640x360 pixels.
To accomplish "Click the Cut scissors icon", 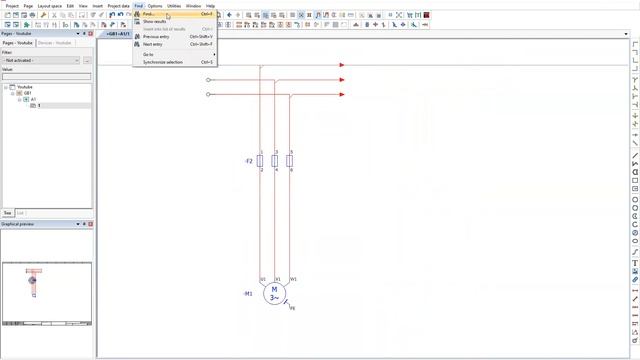I will [54, 15].
